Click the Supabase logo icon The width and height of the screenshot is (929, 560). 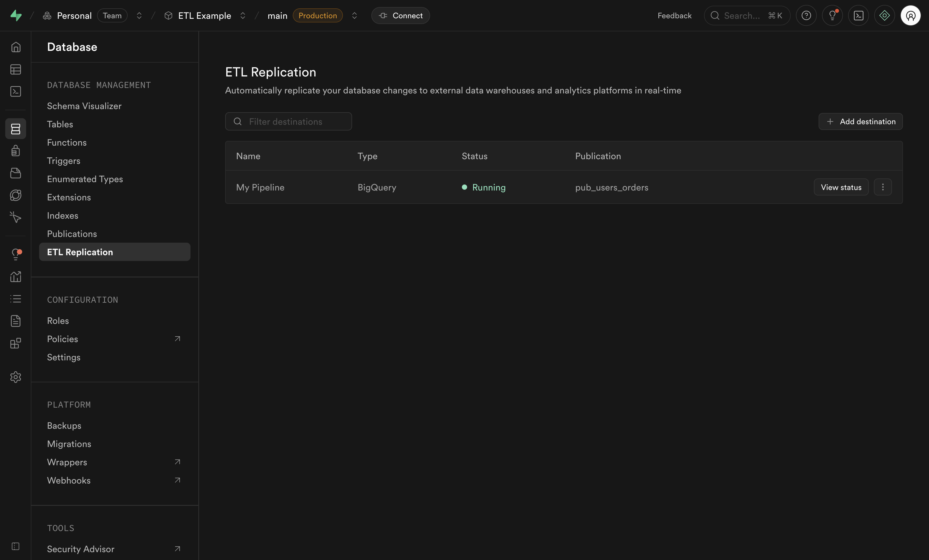point(16,15)
